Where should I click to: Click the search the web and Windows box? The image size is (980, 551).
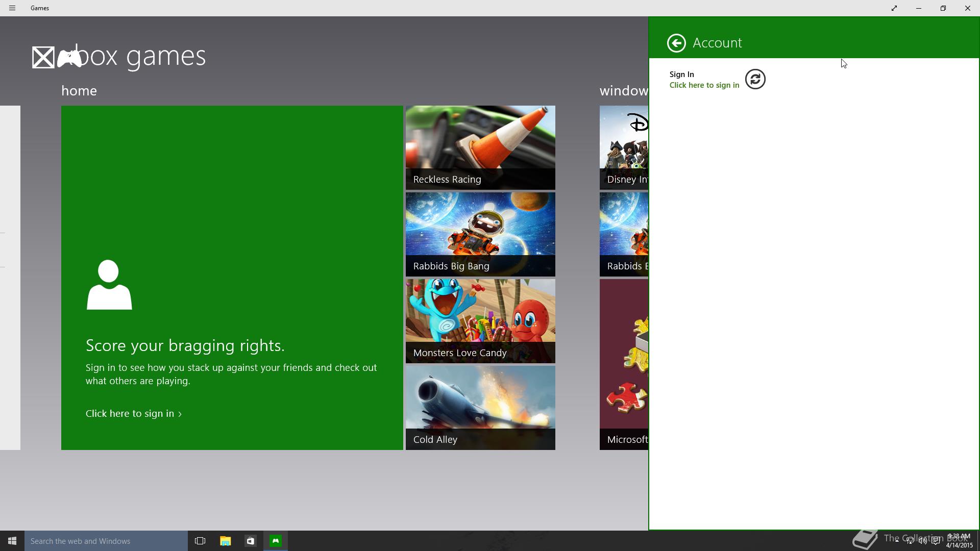[106, 541]
